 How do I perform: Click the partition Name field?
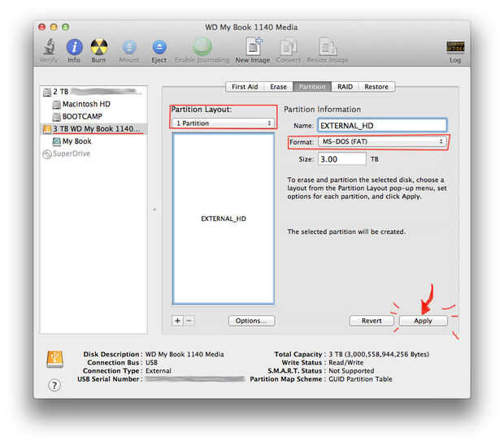click(x=382, y=125)
